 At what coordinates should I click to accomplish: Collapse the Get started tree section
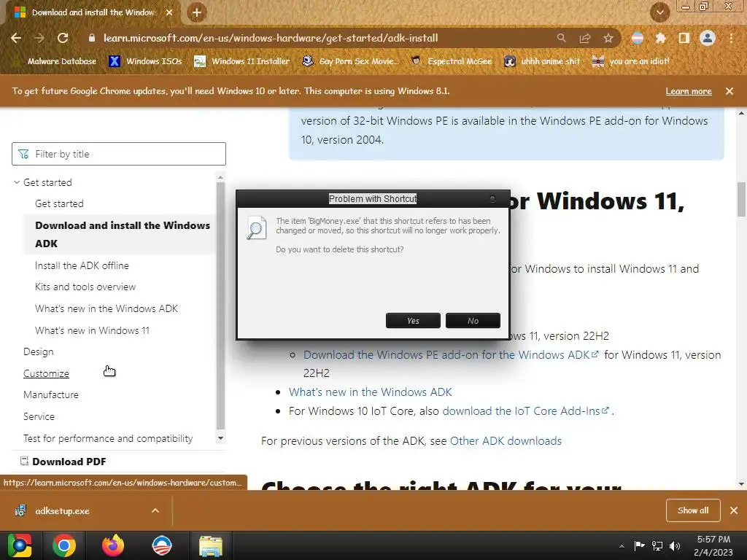(x=17, y=182)
